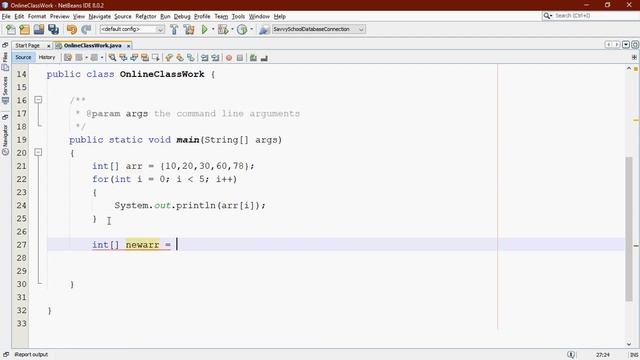The width and height of the screenshot is (640, 360).
Task: Click the Shift Line Right icon
Action: (x=215, y=58)
